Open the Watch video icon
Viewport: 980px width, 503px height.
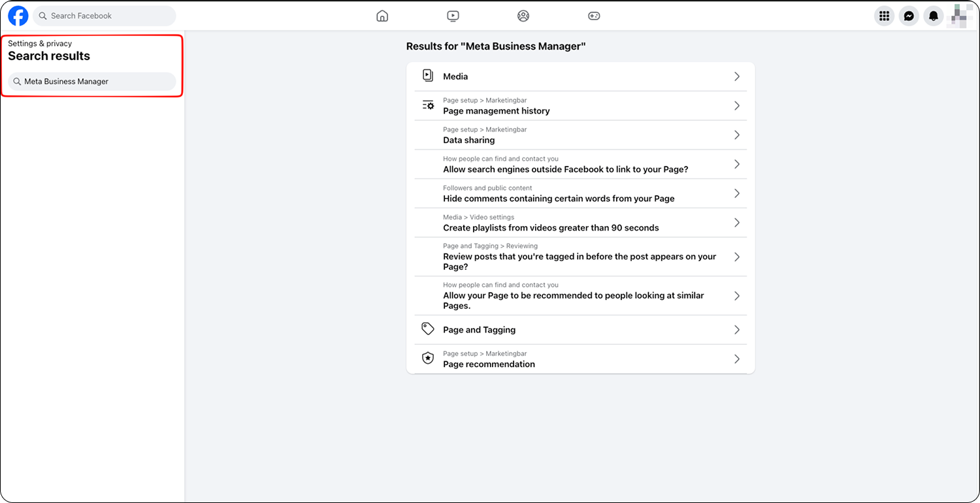click(453, 16)
